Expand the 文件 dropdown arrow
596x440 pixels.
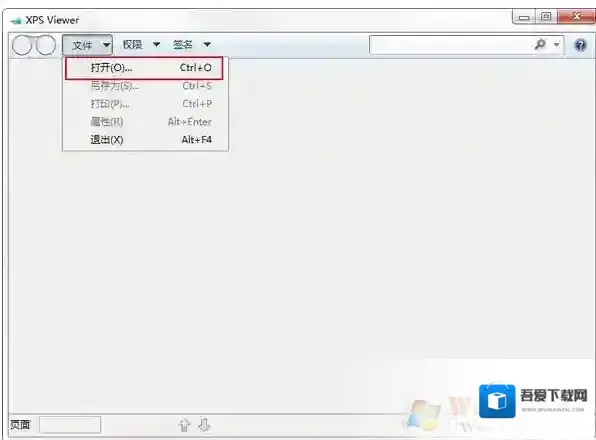[106, 45]
